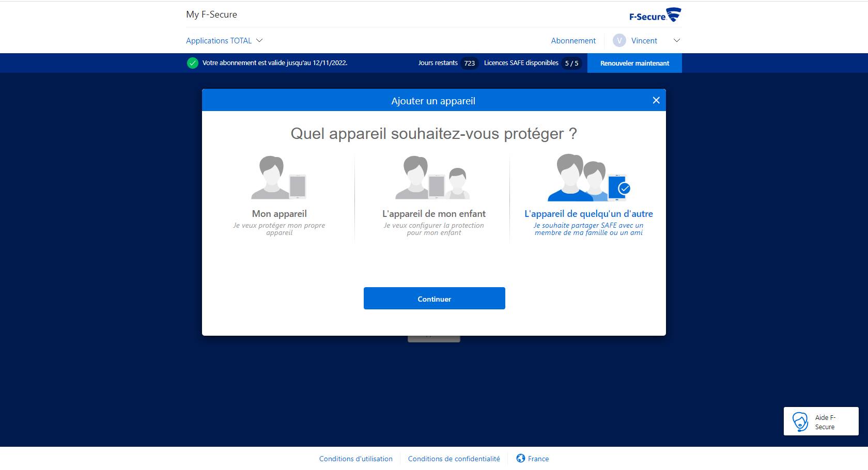Screen dimensions: 868x470
Task: Close the Ajouter un appareil dialog
Action: pyautogui.click(x=656, y=100)
